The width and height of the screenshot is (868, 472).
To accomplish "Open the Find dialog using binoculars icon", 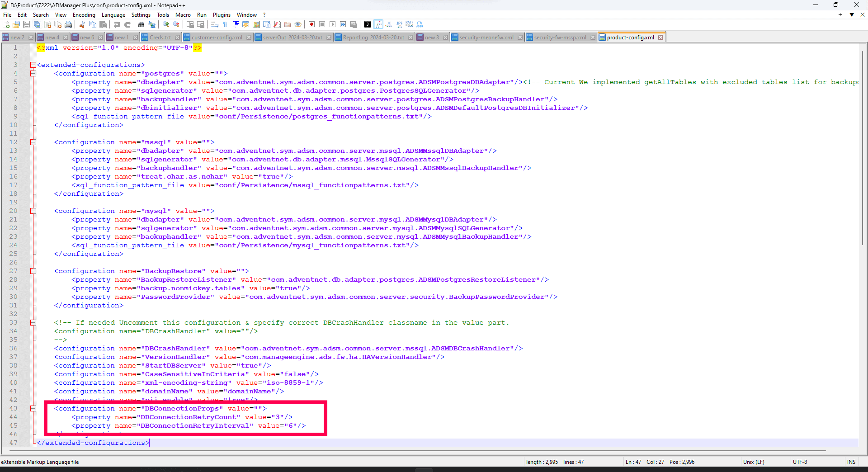I will [x=142, y=24].
